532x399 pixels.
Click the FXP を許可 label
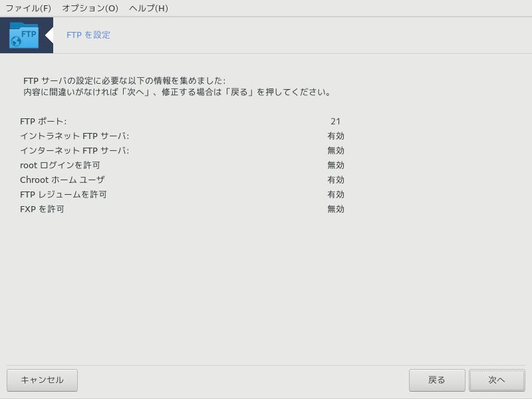tap(42, 209)
